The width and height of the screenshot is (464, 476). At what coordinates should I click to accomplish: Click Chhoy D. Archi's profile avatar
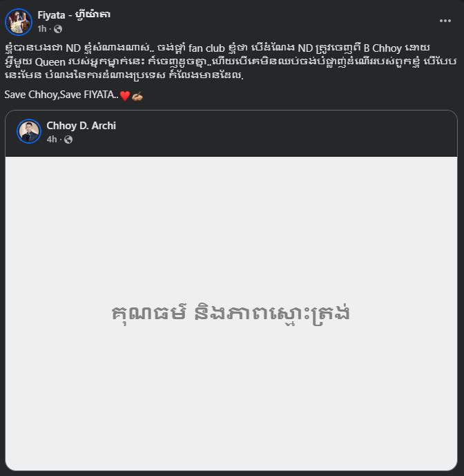[29, 131]
